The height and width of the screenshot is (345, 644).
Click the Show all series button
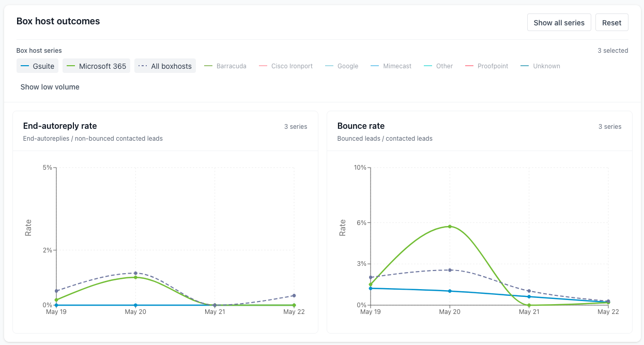tap(559, 23)
